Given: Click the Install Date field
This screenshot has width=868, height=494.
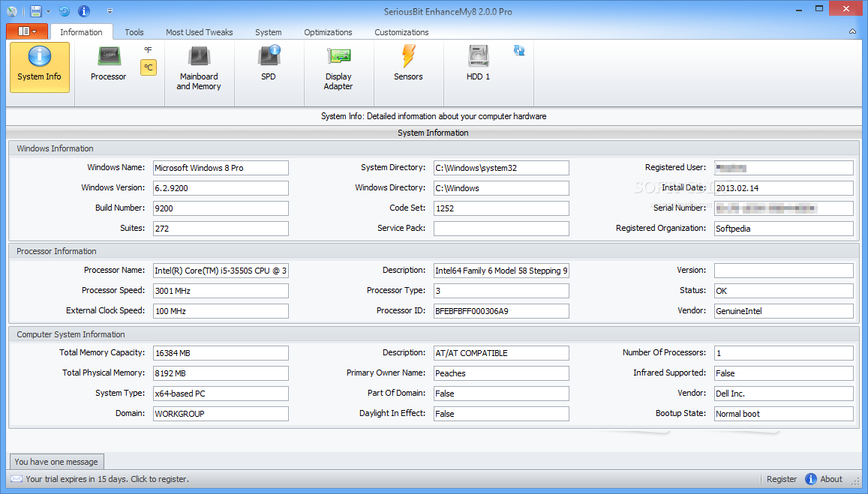Looking at the screenshot, I should click(784, 188).
